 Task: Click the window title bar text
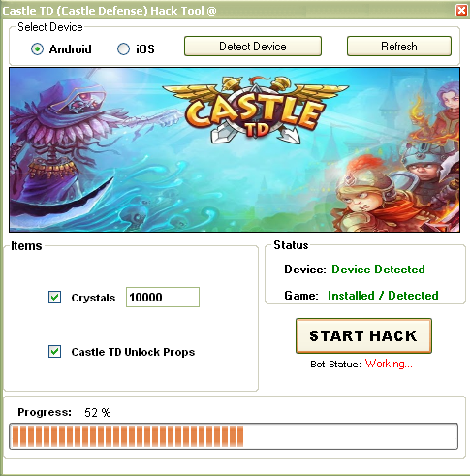[110, 11]
